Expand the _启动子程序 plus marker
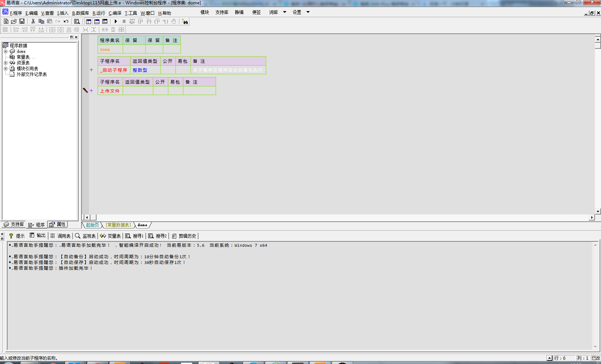The width and height of the screenshot is (601, 364). point(91,70)
